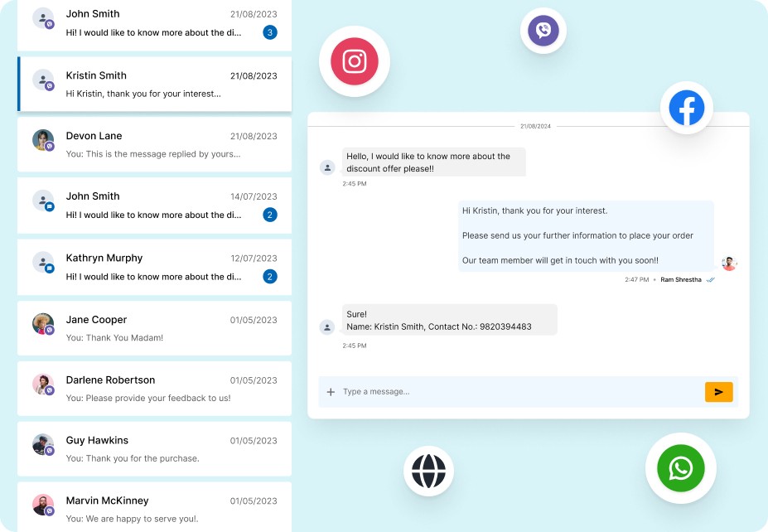Click the sender avatar beside 'Hello, I would like...' message
Image resolution: width=768 pixels, height=532 pixels.
pos(327,167)
